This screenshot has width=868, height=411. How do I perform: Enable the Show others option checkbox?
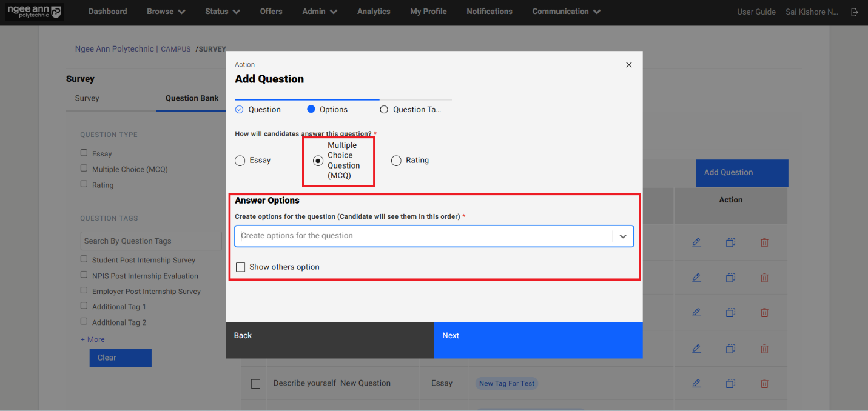(241, 267)
